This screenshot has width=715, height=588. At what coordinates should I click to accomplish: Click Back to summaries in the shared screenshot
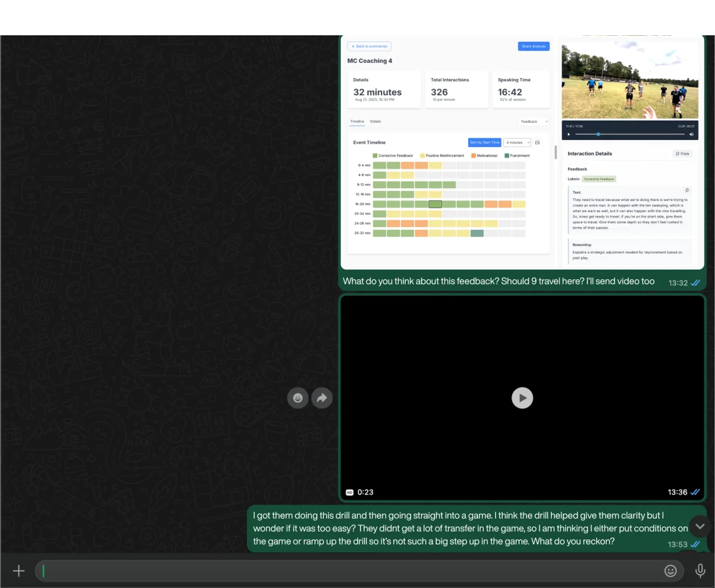click(x=369, y=46)
